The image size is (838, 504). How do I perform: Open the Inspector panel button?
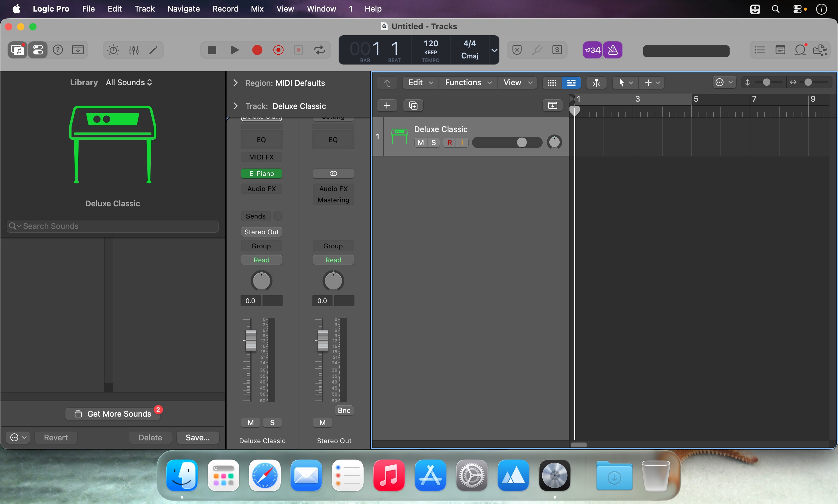pos(38,50)
